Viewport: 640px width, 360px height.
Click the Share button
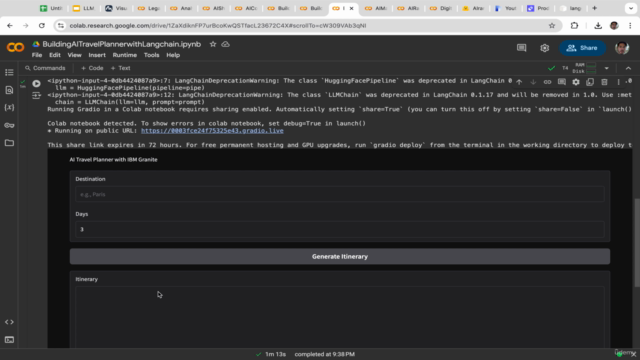[582, 48]
